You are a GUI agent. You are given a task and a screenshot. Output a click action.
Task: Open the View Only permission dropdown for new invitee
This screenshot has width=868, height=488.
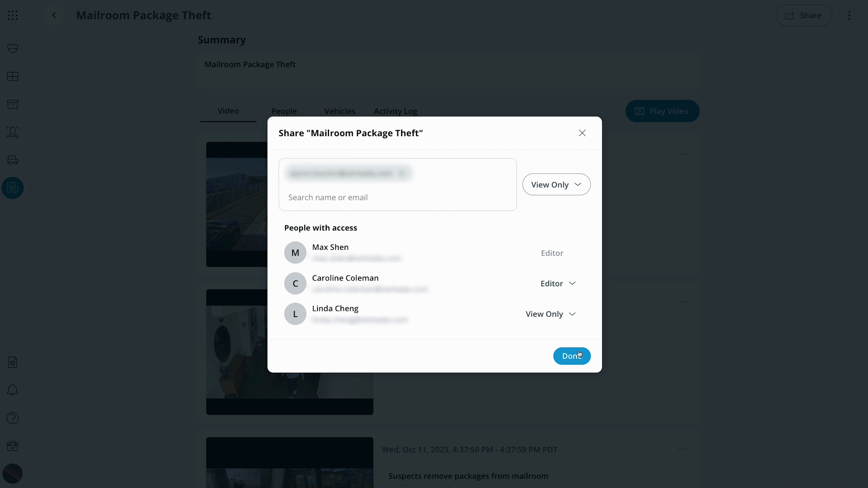(x=556, y=185)
